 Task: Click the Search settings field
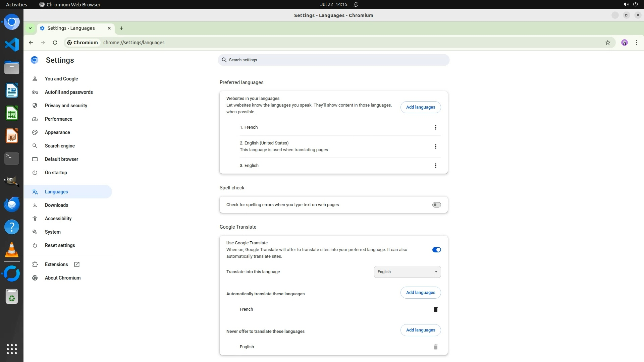(x=333, y=60)
